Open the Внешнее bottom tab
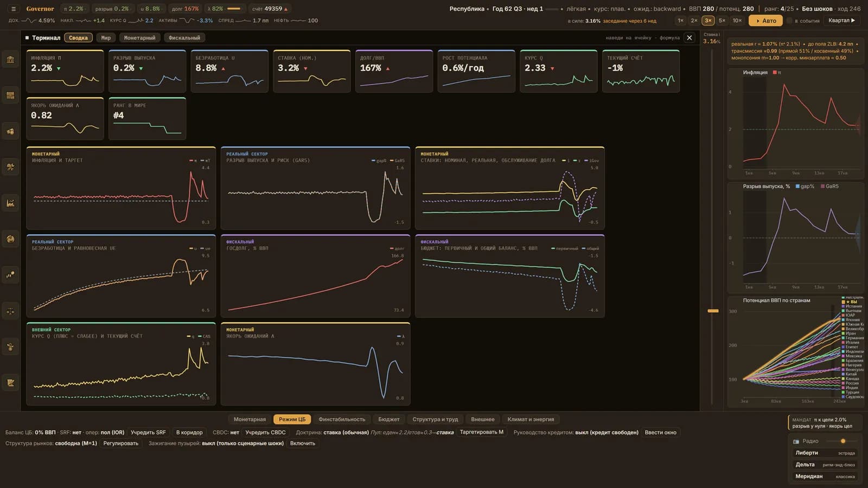The height and width of the screenshot is (488, 868). point(483,419)
